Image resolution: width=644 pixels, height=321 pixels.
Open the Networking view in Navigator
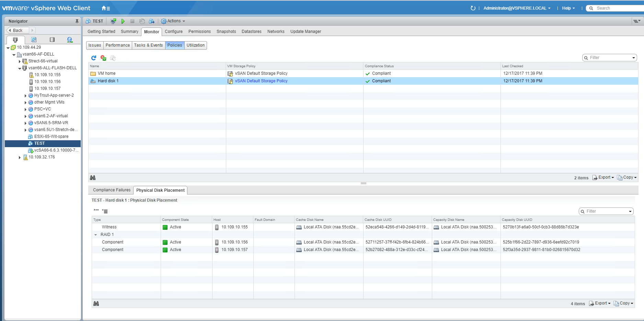70,40
